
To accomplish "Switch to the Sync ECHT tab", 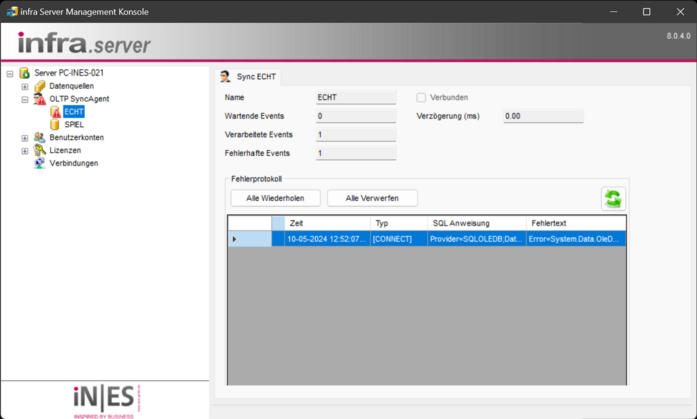I will pyautogui.click(x=249, y=76).
